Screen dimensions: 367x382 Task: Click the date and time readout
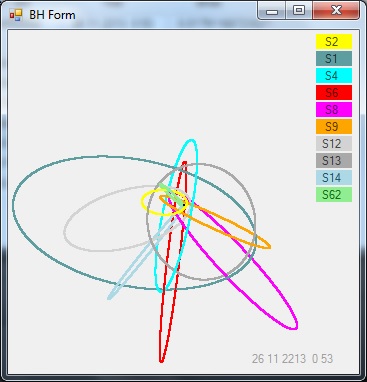(292, 359)
